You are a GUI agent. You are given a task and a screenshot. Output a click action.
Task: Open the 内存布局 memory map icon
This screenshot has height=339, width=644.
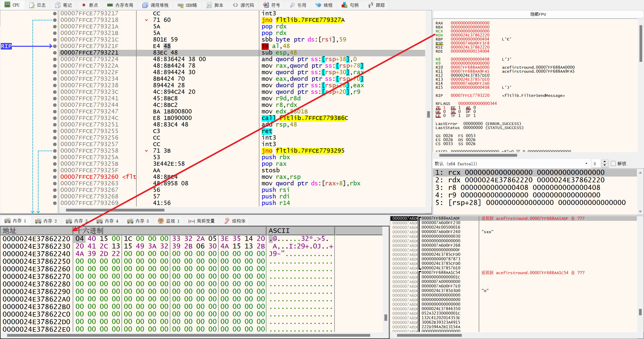pyautogui.click(x=110, y=5)
